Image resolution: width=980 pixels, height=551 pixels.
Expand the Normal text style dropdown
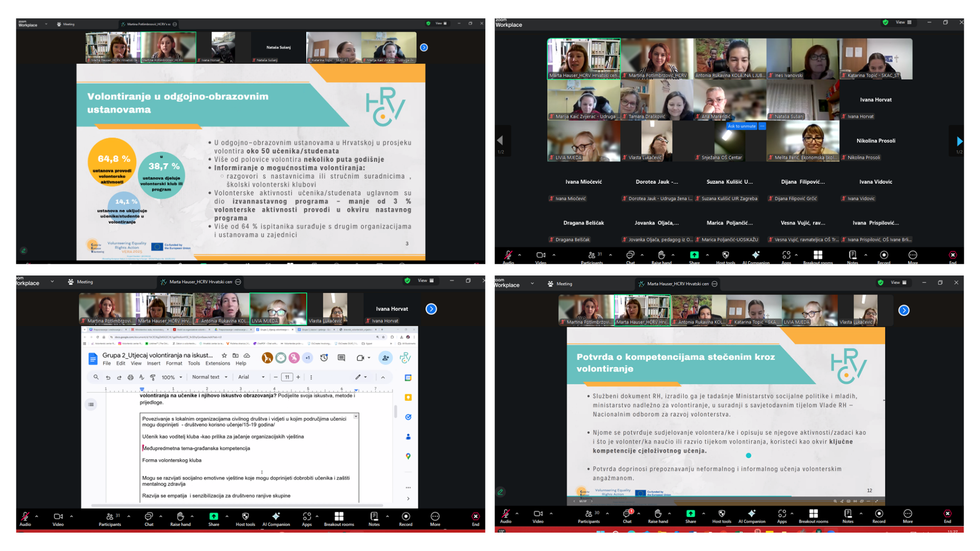[x=209, y=378]
